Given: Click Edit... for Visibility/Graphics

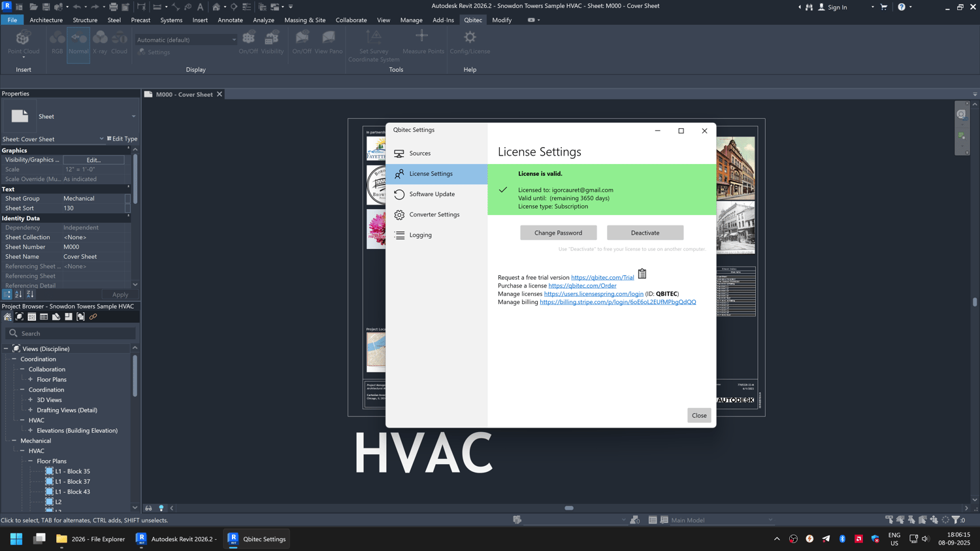Looking at the screenshot, I should [93, 160].
